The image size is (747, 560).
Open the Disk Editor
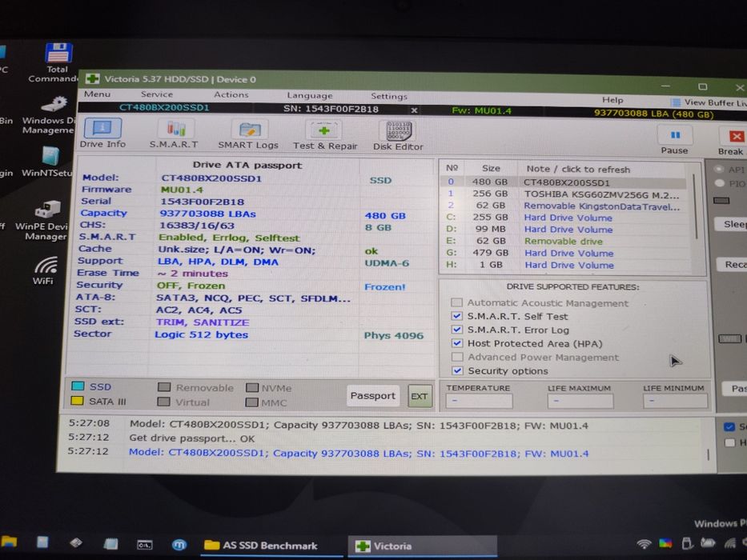(398, 136)
